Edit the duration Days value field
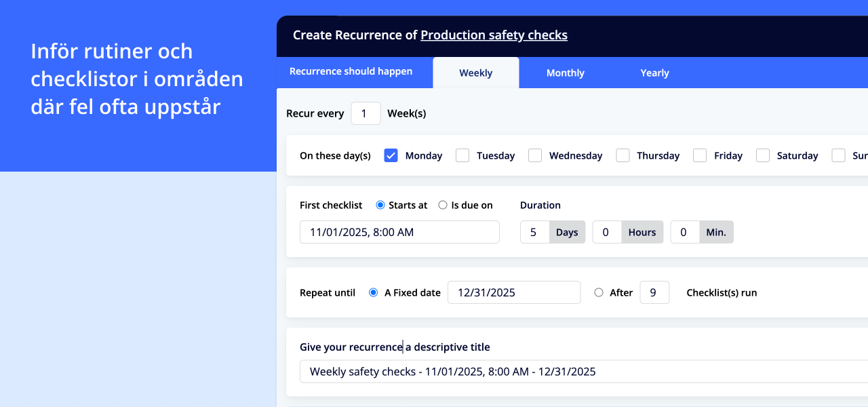The image size is (868, 407). (534, 232)
